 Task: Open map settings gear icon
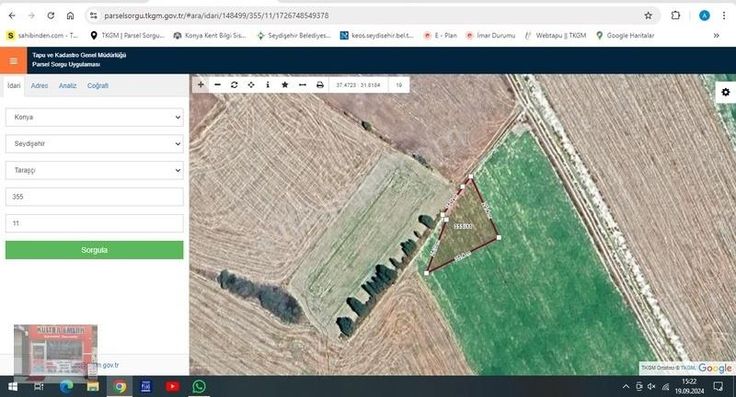726,92
